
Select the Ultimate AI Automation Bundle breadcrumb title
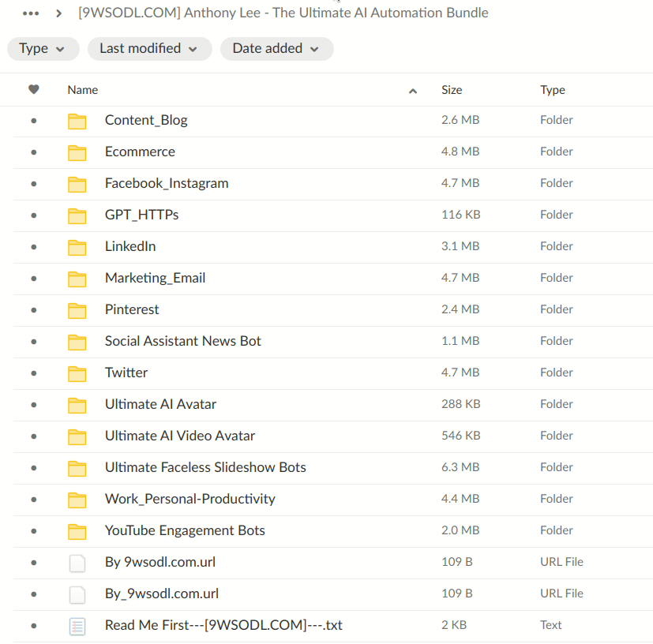(283, 13)
